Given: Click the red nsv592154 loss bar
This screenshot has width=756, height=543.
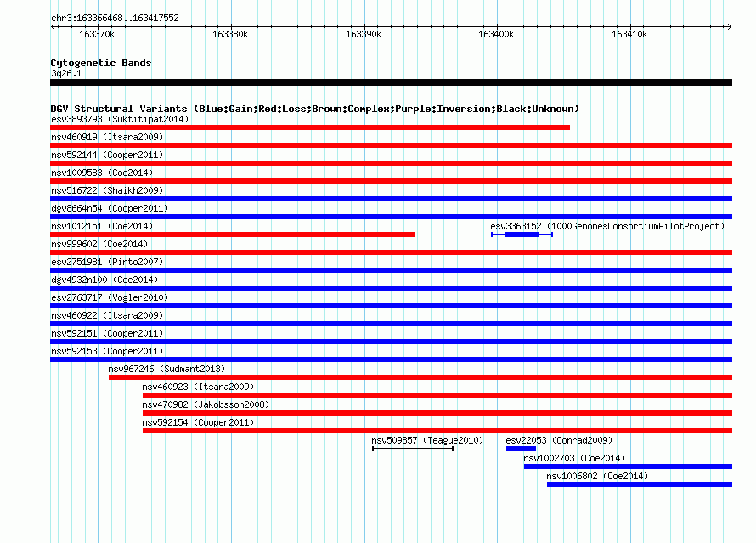Looking at the screenshot, I should pos(437,431).
